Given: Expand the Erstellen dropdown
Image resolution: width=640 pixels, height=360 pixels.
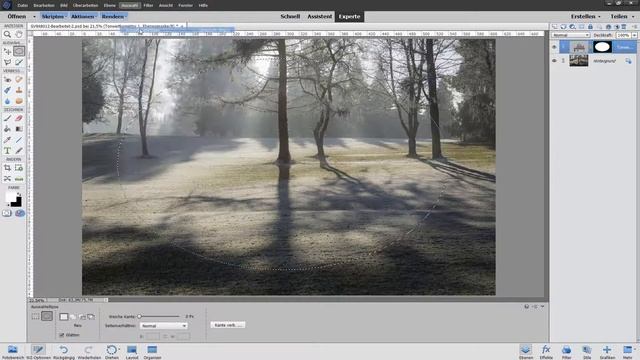Looking at the screenshot, I should (586, 16).
